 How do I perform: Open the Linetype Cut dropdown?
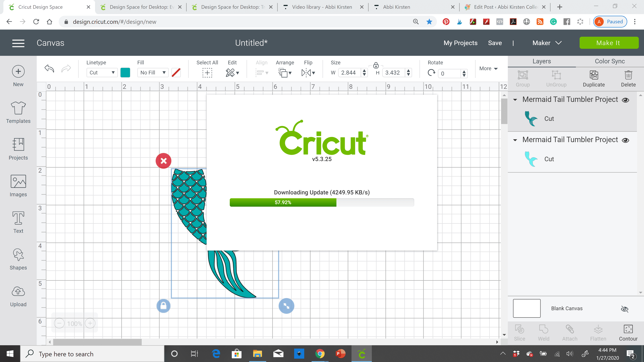point(102,72)
